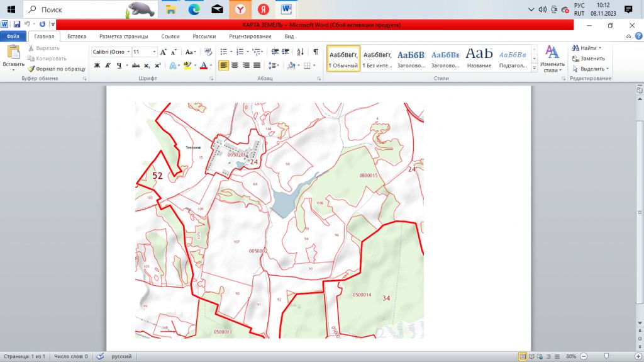
Task: Center the paragraph text
Action: pyautogui.click(x=235, y=65)
